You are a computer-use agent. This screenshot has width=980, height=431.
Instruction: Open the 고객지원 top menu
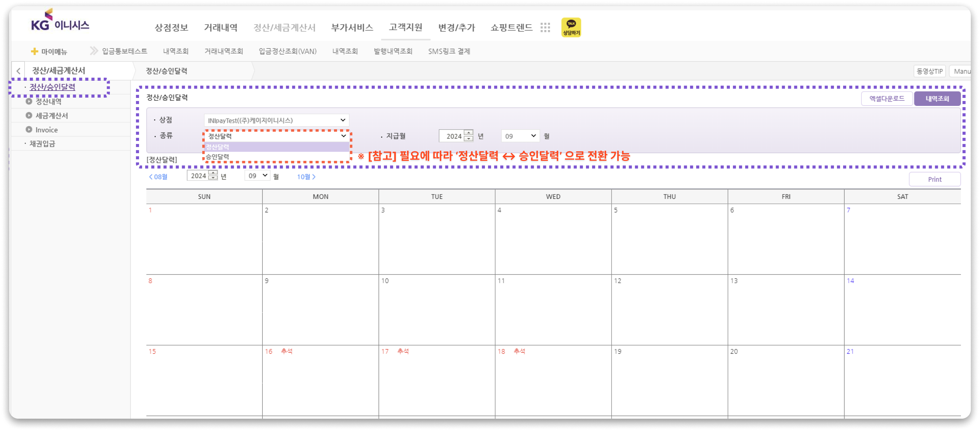pyautogui.click(x=405, y=27)
